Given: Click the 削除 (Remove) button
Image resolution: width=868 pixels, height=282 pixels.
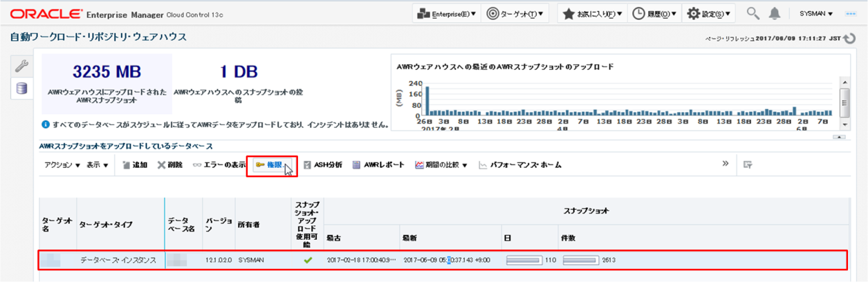Looking at the screenshot, I should click(170, 165).
